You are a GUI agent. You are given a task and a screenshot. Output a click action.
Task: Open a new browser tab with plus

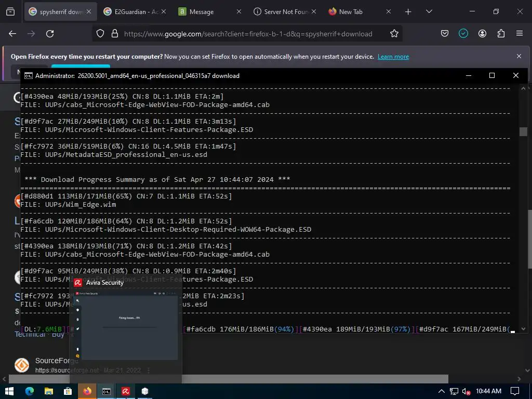(408, 12)
